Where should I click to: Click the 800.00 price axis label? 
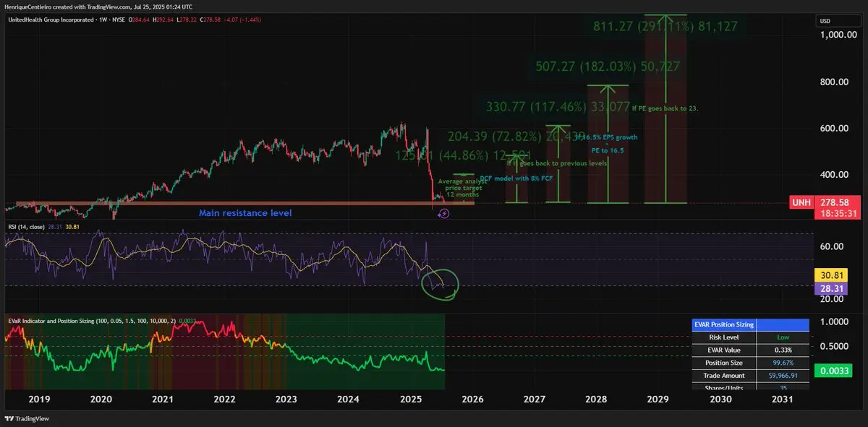833,82
